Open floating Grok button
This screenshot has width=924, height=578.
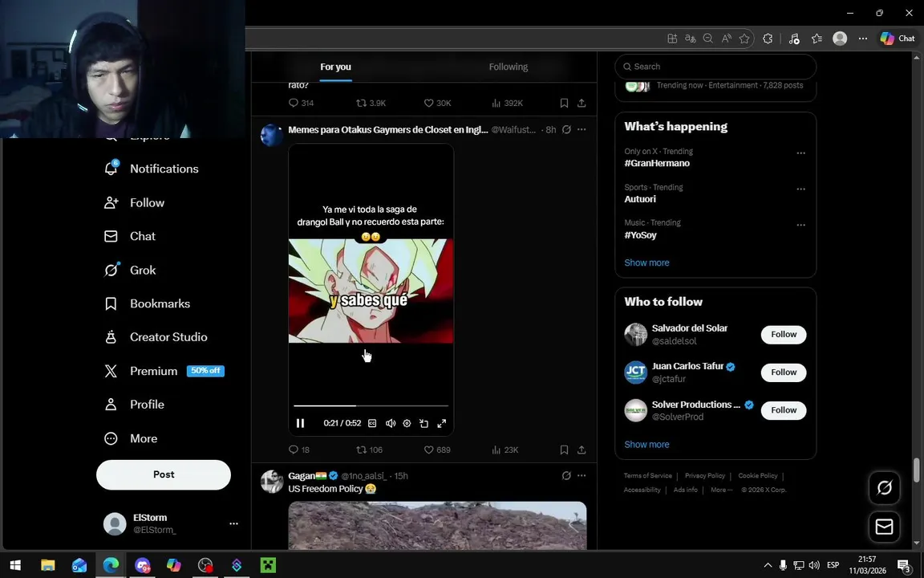click(884, 488)
